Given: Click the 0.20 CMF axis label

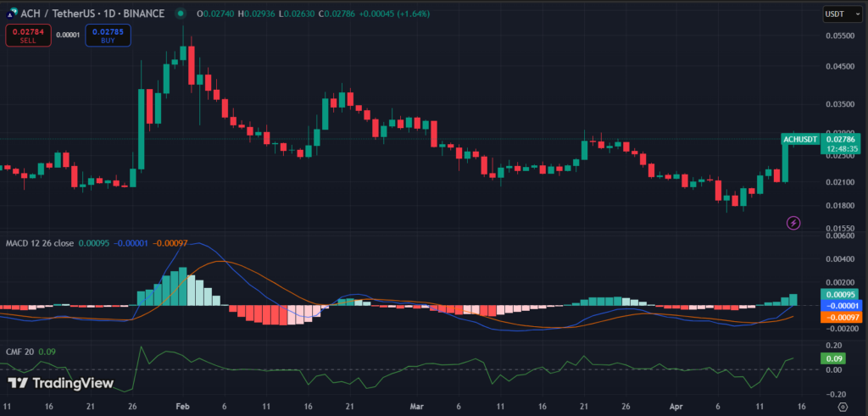Looking at the screenshot, I should pos(834,345).
